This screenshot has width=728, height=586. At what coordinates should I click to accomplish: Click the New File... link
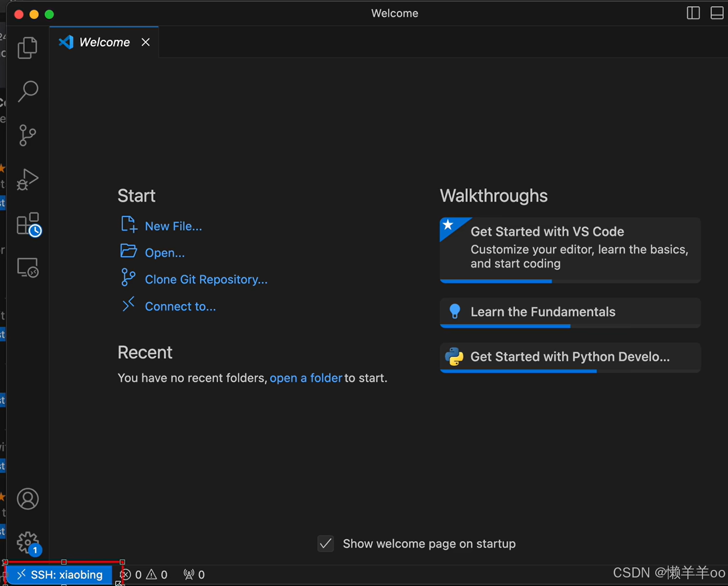[174, 226]
